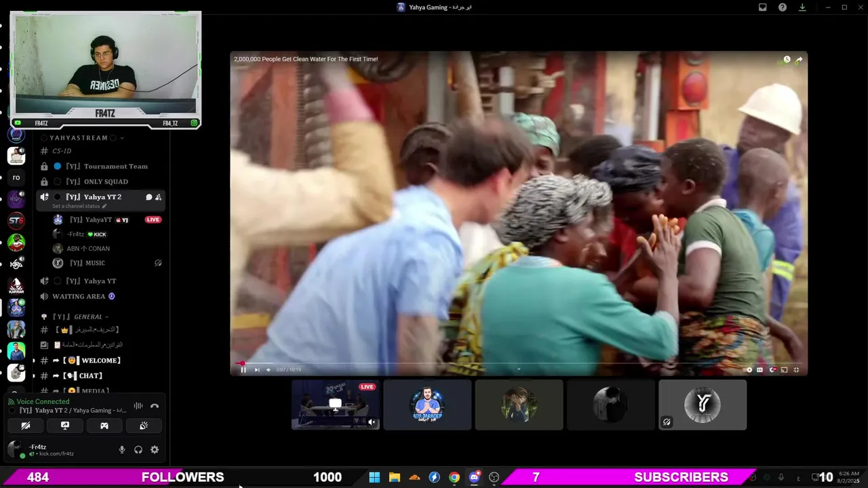Toggle noise suppression waveform icon
Screen dimensions: 868x488
138,405
